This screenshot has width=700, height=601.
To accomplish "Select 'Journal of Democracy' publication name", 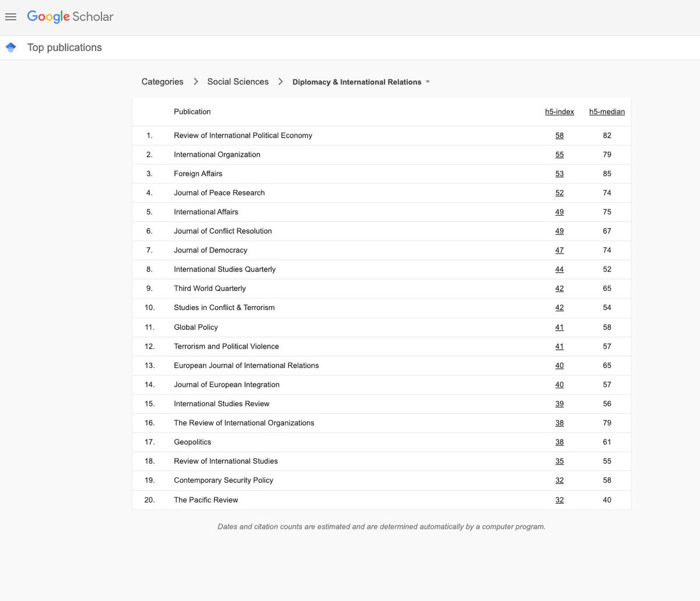I will point(211,250).
